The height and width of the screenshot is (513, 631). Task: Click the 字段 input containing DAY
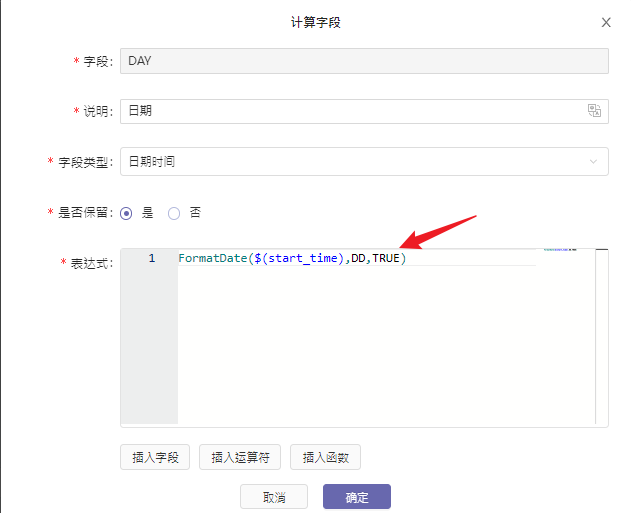[x=364, y=61]
